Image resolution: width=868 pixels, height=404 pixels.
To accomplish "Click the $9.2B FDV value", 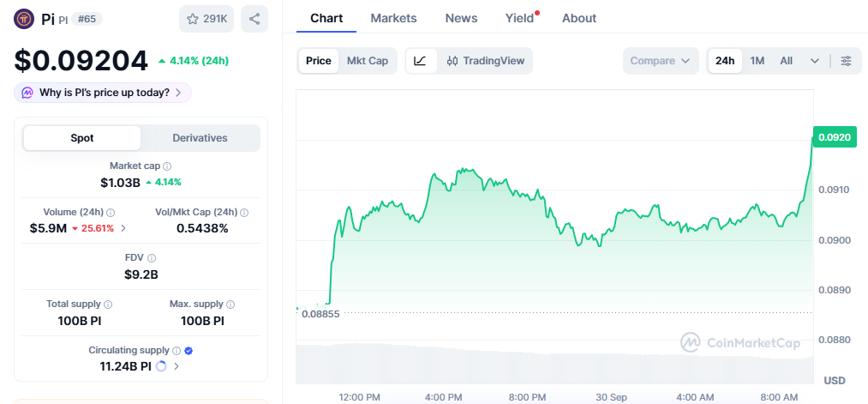I will point(141,274).
